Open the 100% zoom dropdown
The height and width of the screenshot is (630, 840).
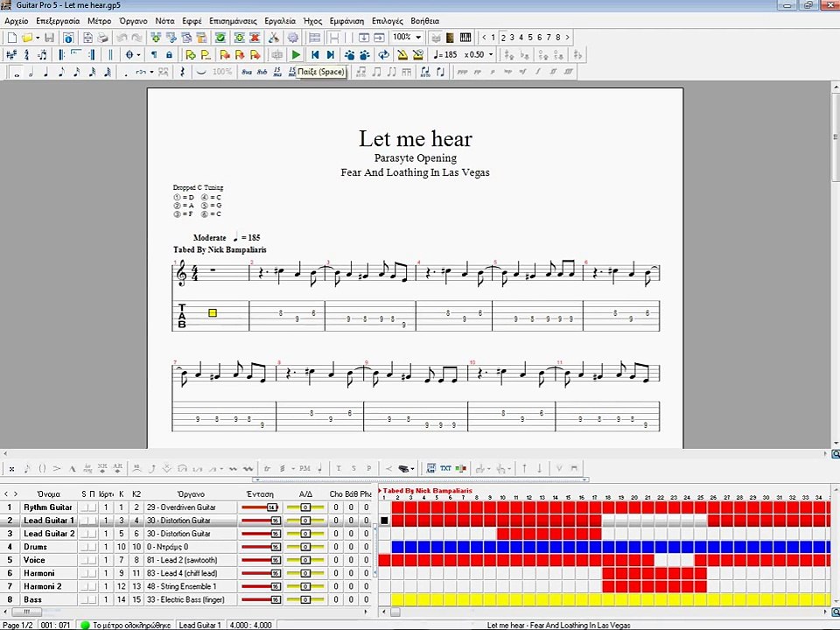pyautogui.click(x=419, y=38)
